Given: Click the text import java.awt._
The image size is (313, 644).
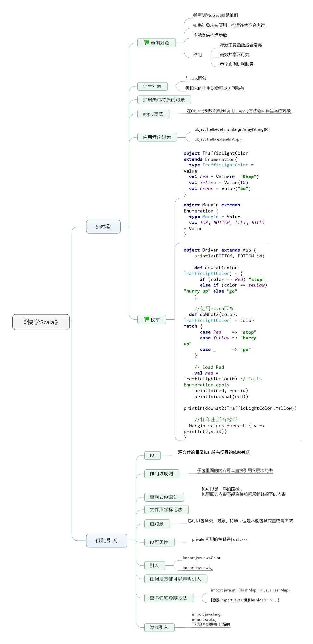Looking at the screenshot, I should (x=198, y=568).
